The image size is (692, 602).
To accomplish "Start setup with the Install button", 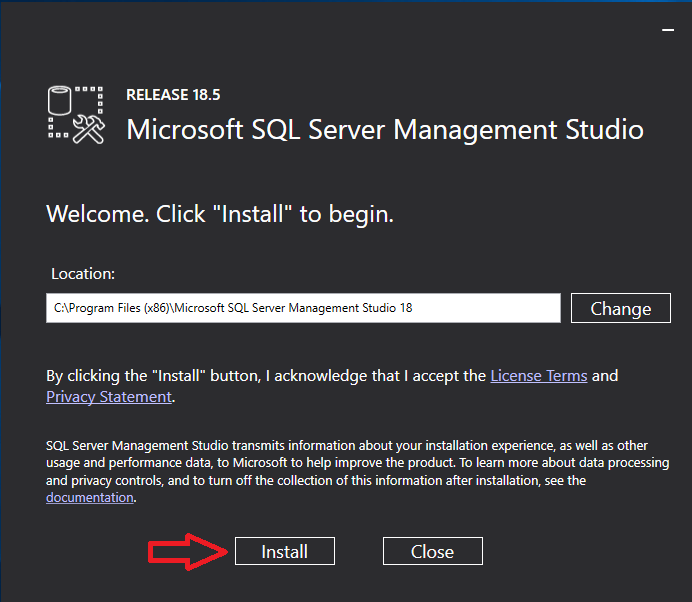I will click(x=285, y=551).
